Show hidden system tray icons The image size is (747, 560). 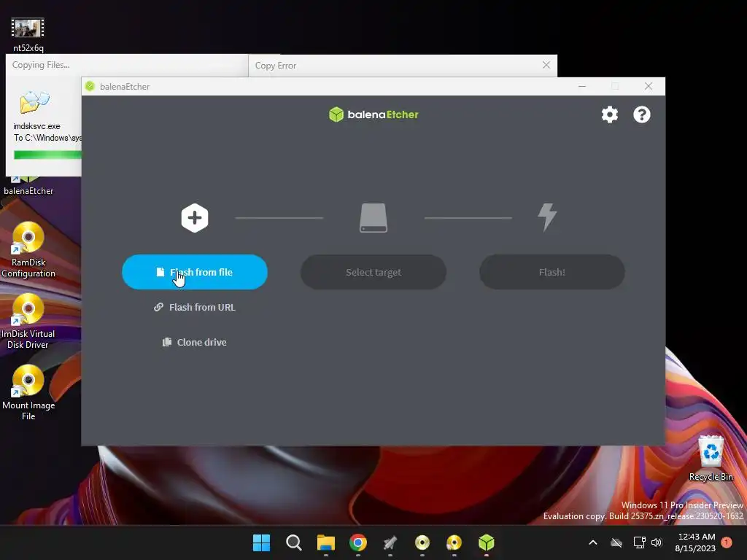click(593, 542)
